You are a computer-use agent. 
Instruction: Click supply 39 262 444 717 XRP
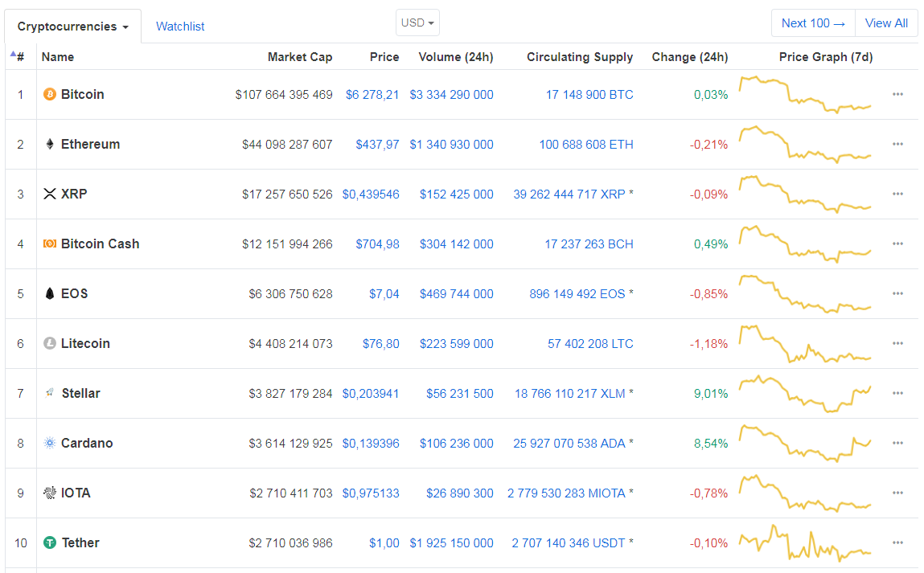point(569,194)
